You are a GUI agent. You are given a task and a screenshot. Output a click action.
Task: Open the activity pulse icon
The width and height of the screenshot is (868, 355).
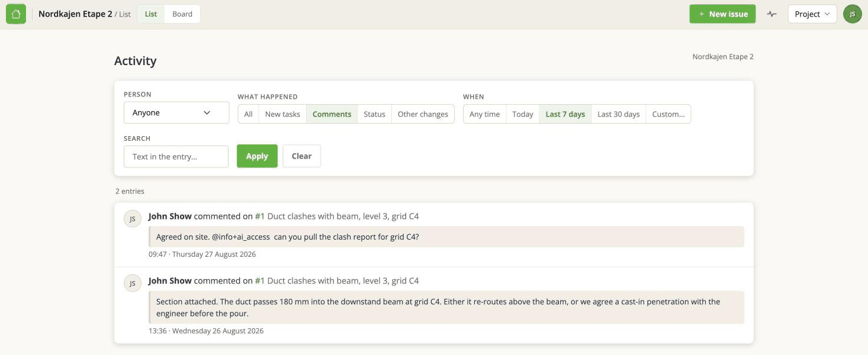(x=771, y=14)
